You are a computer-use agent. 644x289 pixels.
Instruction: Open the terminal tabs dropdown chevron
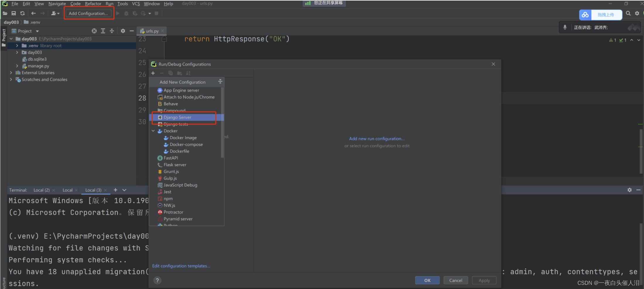tap(124, 190)
